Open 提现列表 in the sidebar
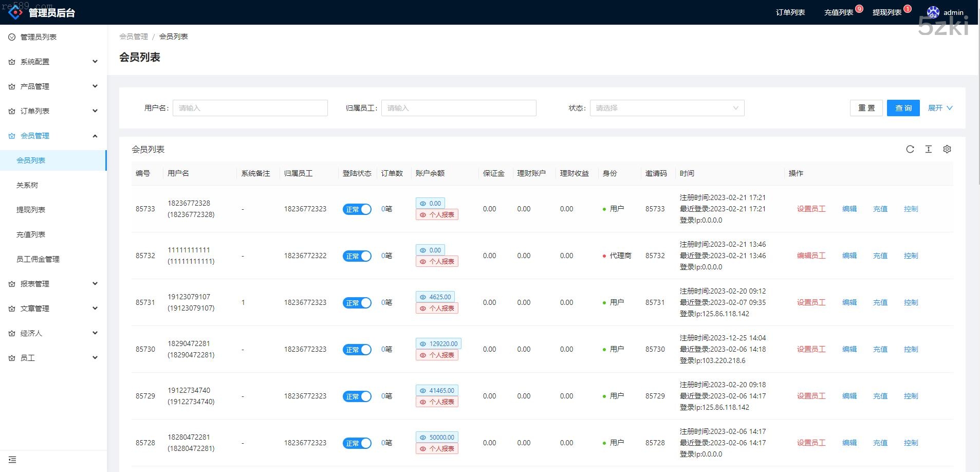Screen dimensions: 980x472 pos(31,210)
